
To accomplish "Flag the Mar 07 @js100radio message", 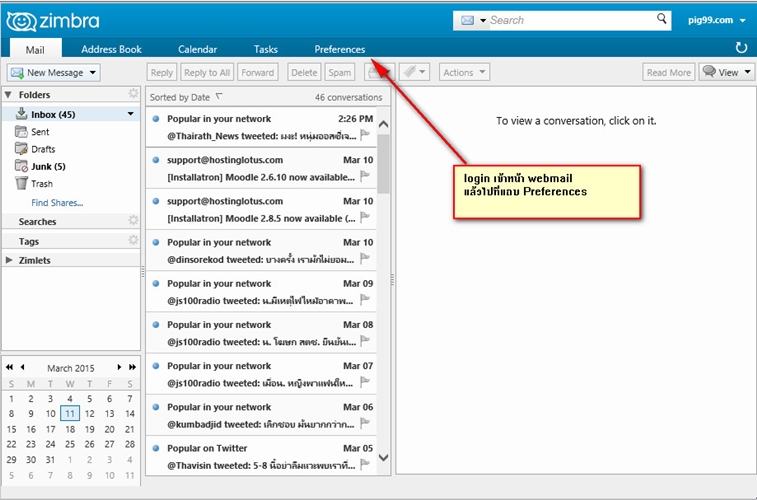I will [365, 382].
